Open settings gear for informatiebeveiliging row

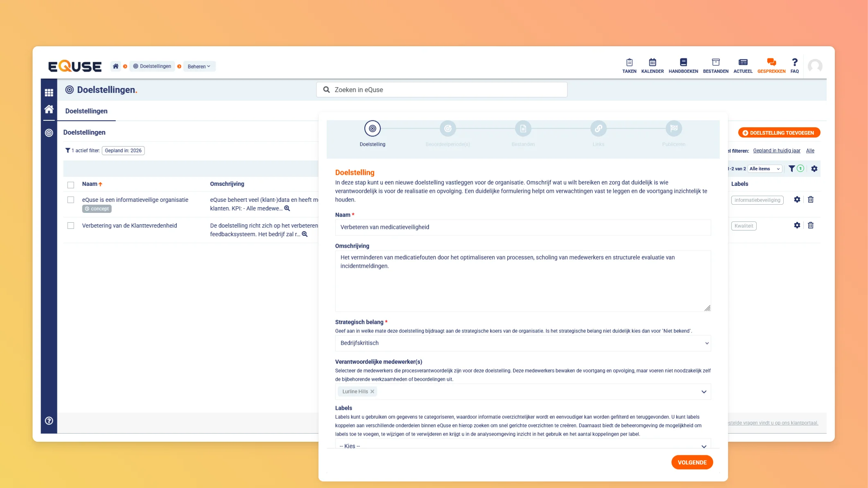[797, 199]
